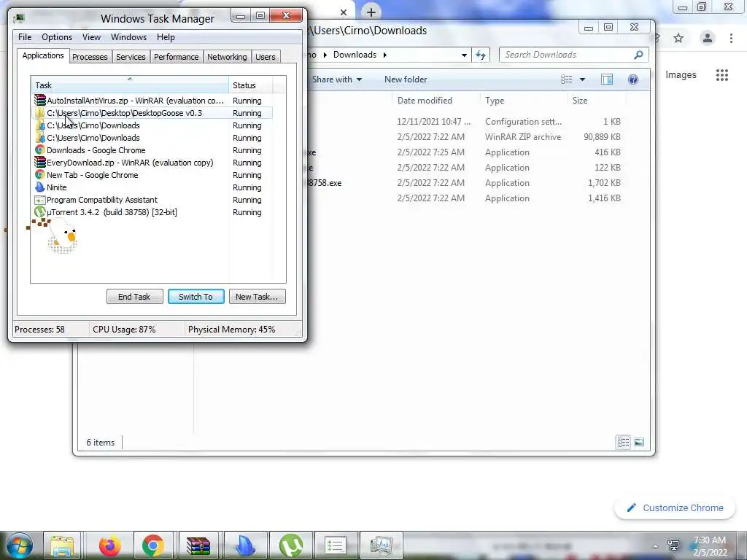
Task: Click the refresh button beside address bar
Action: click(481, 55)
